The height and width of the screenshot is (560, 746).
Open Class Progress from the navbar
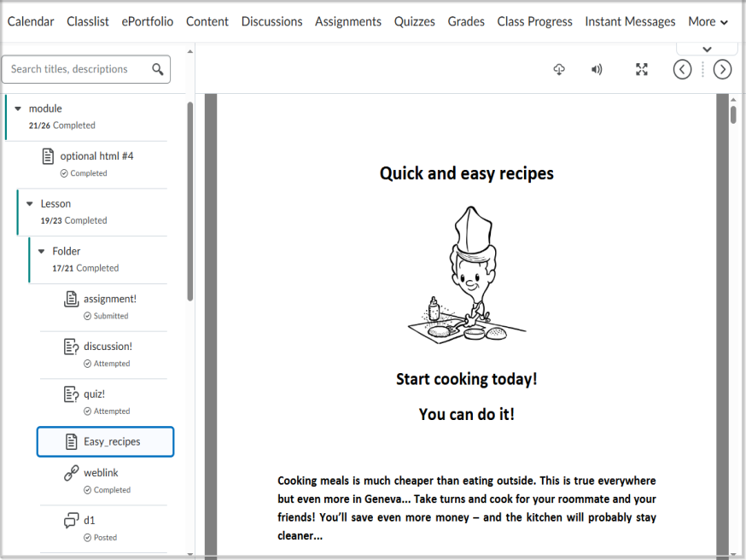tap(535, 21)
